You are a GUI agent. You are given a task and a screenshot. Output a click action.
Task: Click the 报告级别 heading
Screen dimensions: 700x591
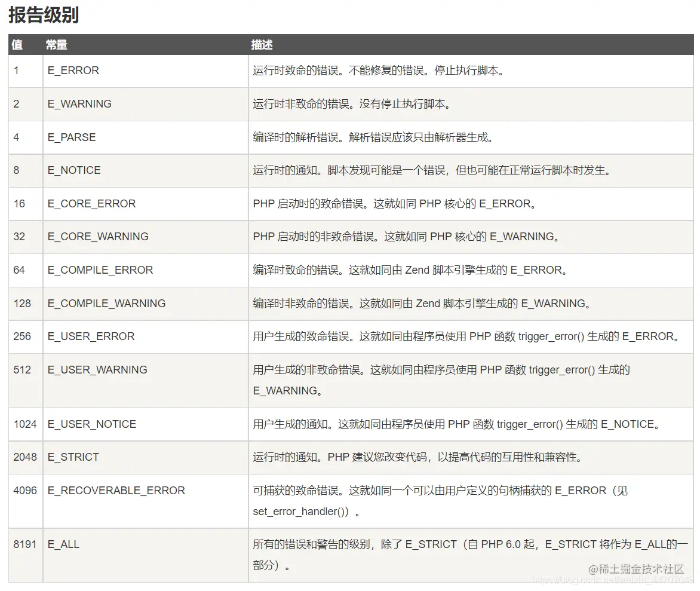tap(44, 15)
